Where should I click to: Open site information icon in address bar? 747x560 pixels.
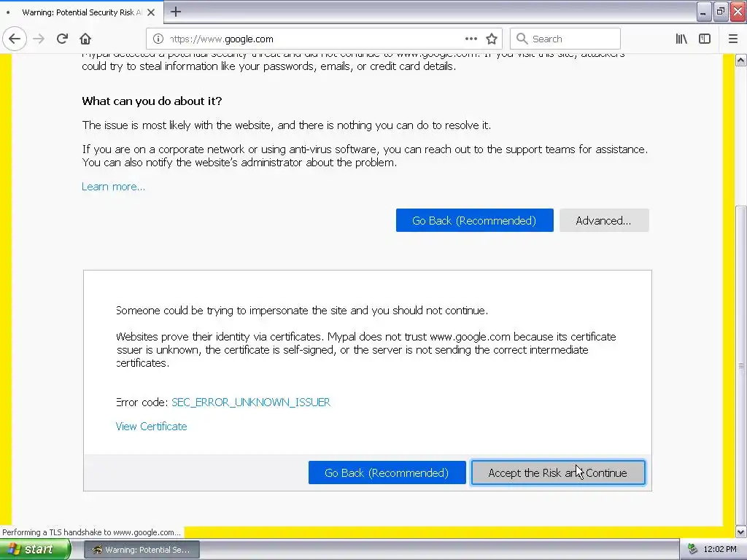point(158,39)
